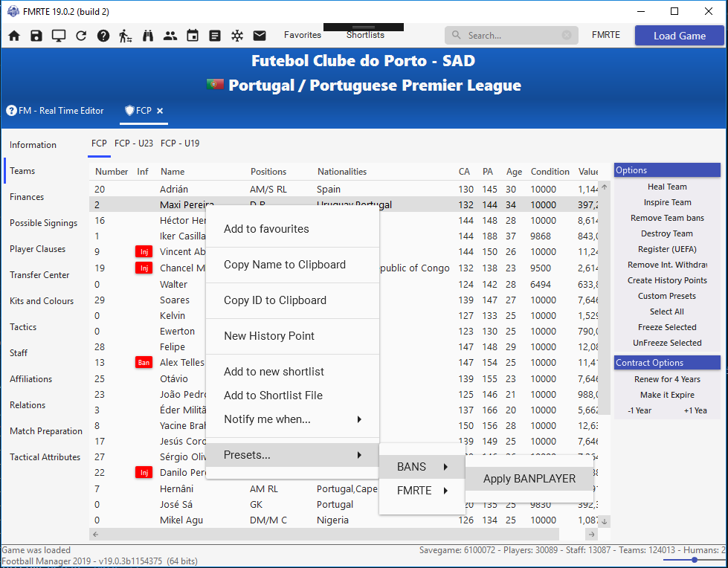The image size is (728, 568).
Task: Open the binoculars search icon
Action: pos(148,36)
